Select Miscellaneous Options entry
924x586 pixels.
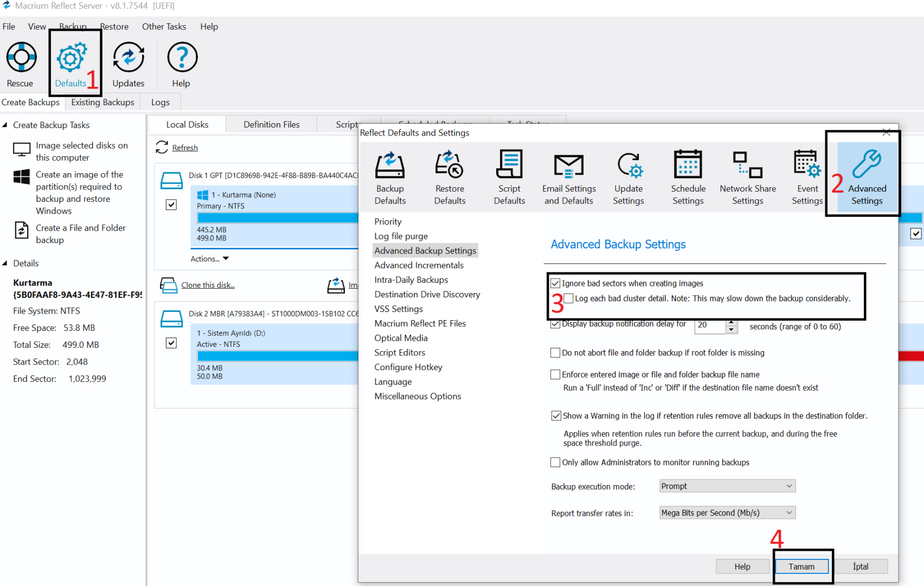[418, 396]
